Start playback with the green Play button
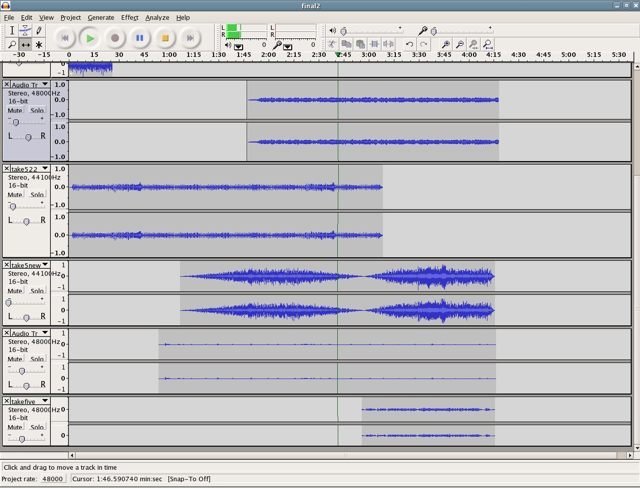This screenshot has width=640, height=488. pyautogui.click(x=90, y=38)
